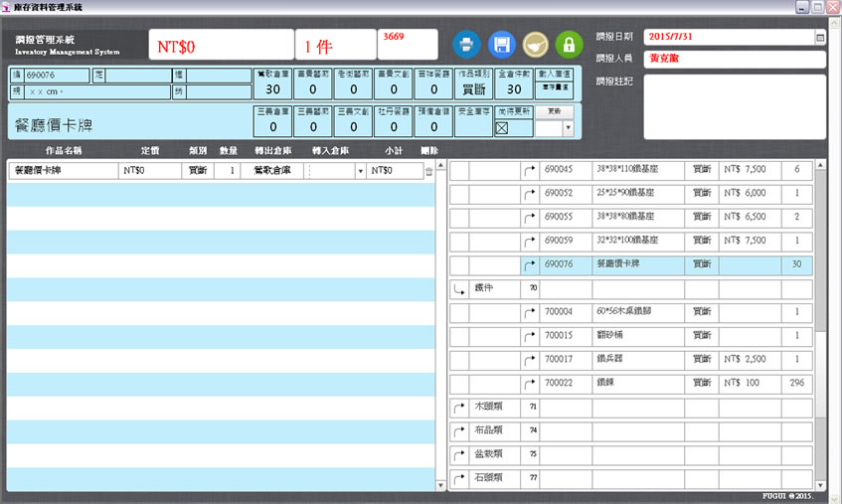Screen dimensions: 842x504
Task: Click the tan broom clear icon
Action: [535, 44]
